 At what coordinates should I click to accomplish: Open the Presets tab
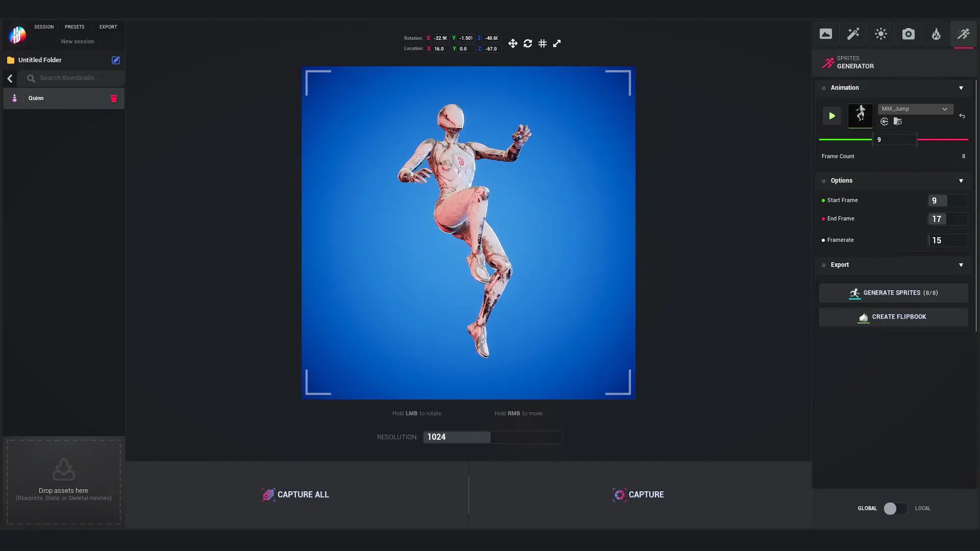click(x=75, y=27)
